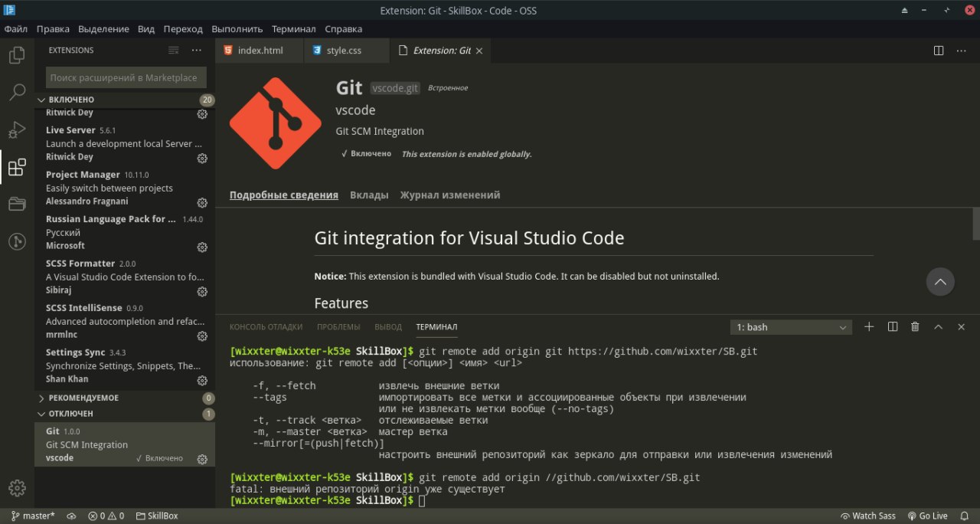
Task: Select Settings Sync extension in list
Action: click(x=125, y=365)
